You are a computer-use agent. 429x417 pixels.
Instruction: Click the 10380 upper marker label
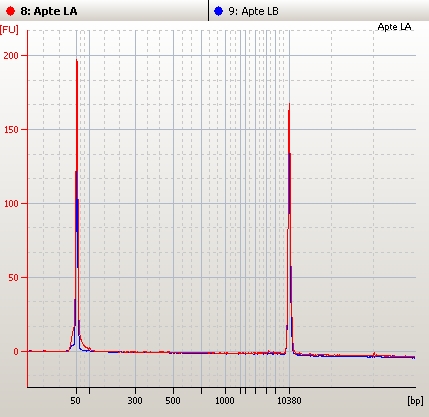[x=289, y=400]
